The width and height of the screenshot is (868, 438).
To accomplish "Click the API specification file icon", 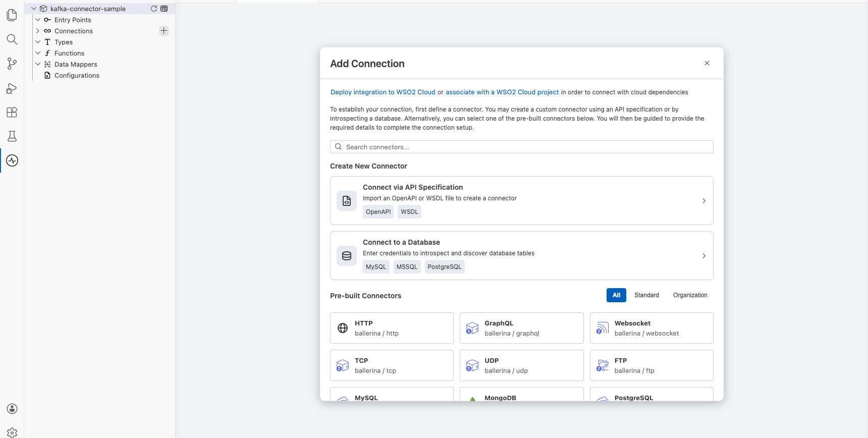I will coord(347,201).
